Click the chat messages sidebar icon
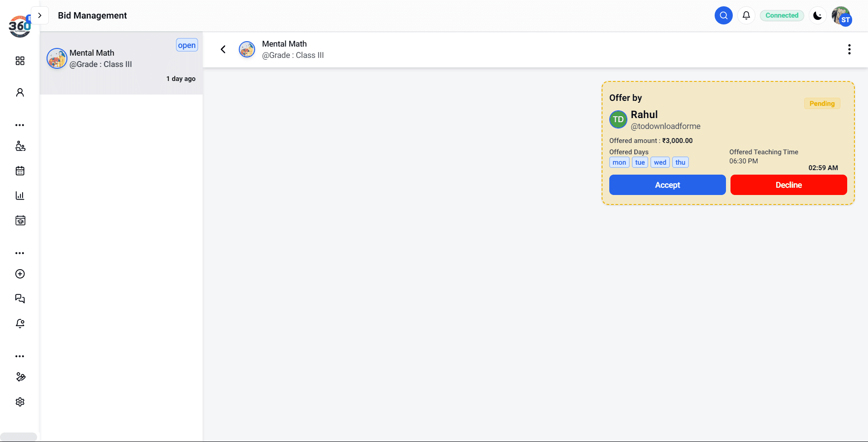The width and height of the screenshot is (868, 442). pyautogui.click(x=20, y=299)
